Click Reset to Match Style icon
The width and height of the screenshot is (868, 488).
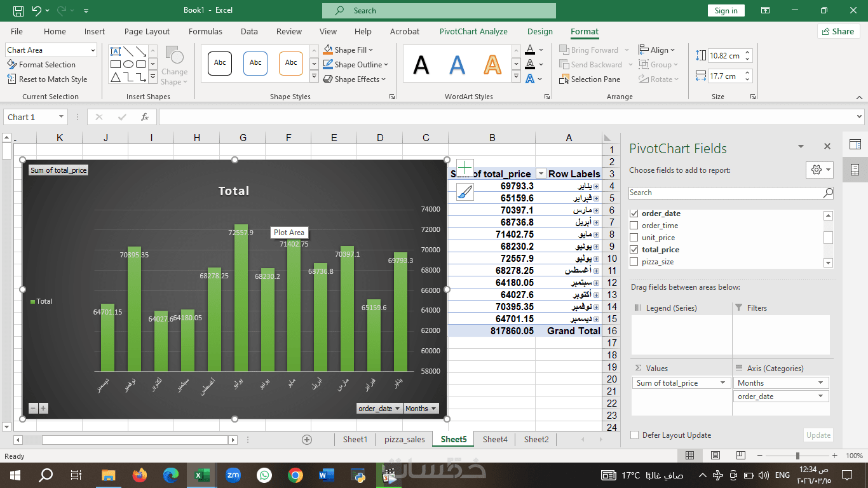[x=11, y=79]
